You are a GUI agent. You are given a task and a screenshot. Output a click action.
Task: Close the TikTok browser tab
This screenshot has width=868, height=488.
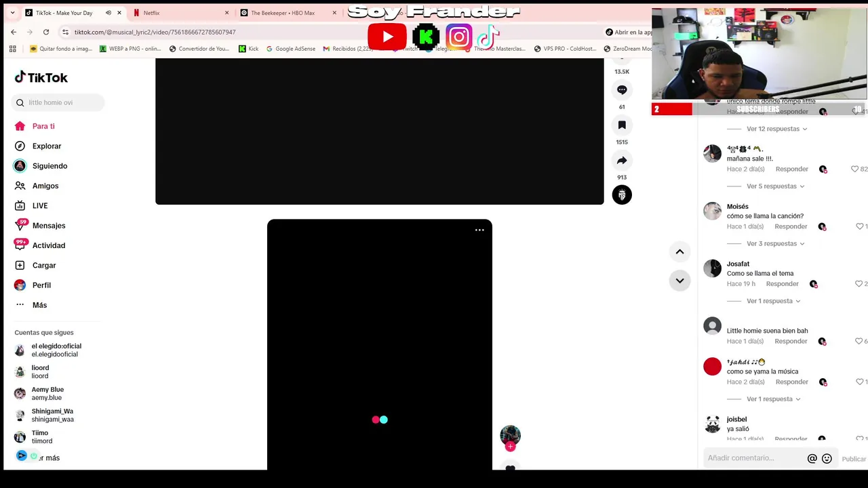119,13
